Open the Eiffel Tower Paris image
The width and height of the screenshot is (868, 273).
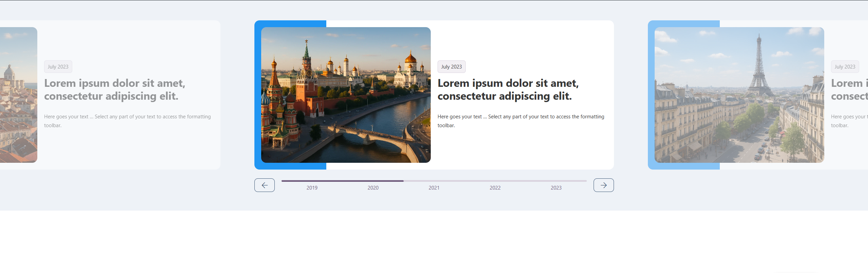pyautogui.click(x=739, y=95)
